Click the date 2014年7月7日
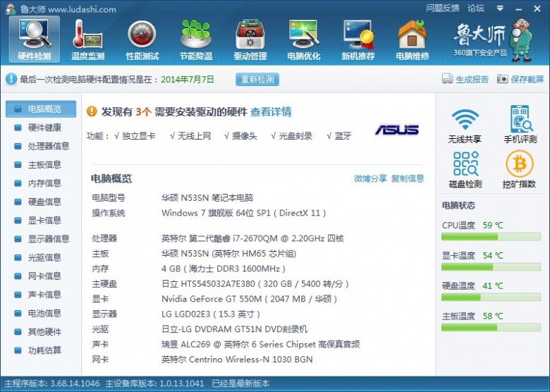The height and width of the screenshot is (392, 550). pos(188,79)
